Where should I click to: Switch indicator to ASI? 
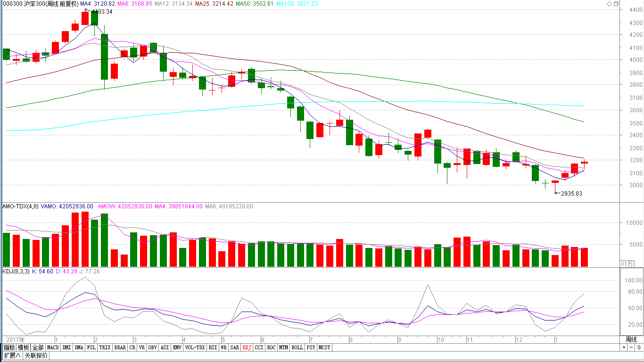[x=165, y=347]
